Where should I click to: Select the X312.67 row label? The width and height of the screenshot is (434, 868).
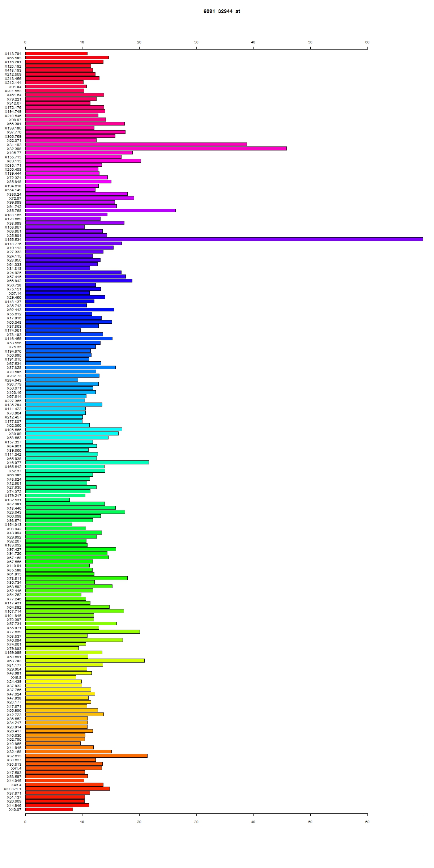tap(14, 103)
